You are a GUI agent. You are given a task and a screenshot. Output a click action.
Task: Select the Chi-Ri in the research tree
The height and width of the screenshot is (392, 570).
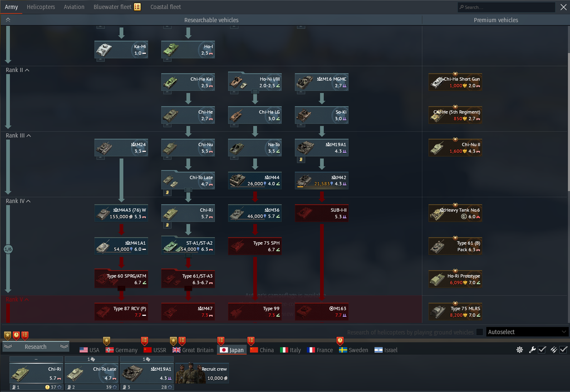tap(188, 214)
